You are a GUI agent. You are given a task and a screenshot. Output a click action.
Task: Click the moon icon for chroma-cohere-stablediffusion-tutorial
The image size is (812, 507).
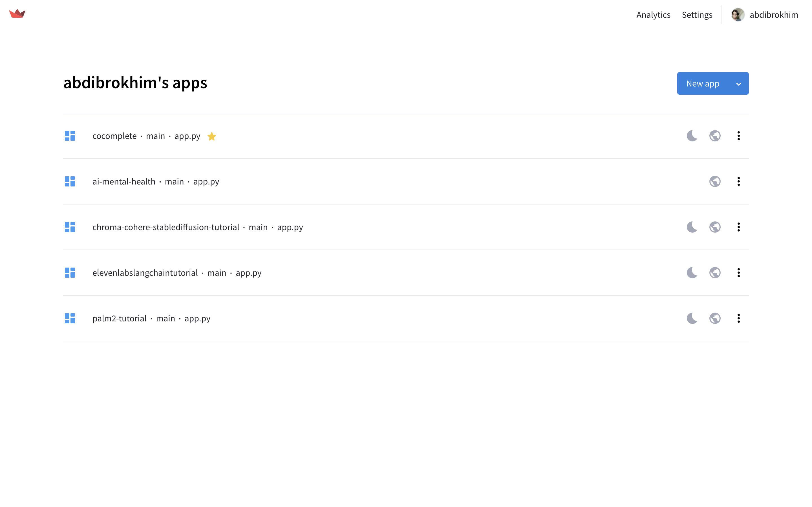click(692, 227)
